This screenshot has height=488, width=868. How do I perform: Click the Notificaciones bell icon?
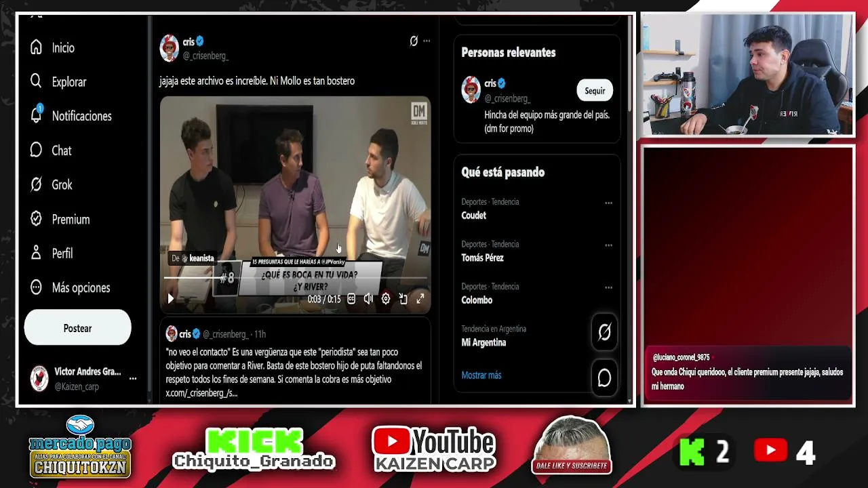pyautogui.click(x=37, y=115)
